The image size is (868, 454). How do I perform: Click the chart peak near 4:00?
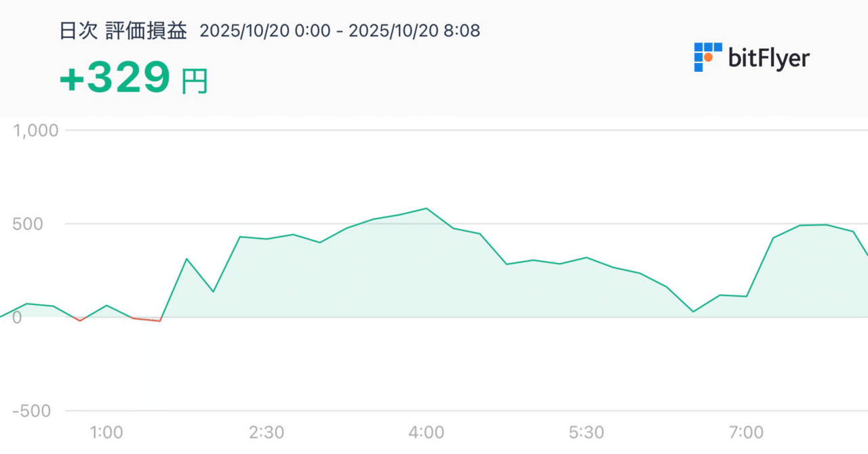coord(426,209)
